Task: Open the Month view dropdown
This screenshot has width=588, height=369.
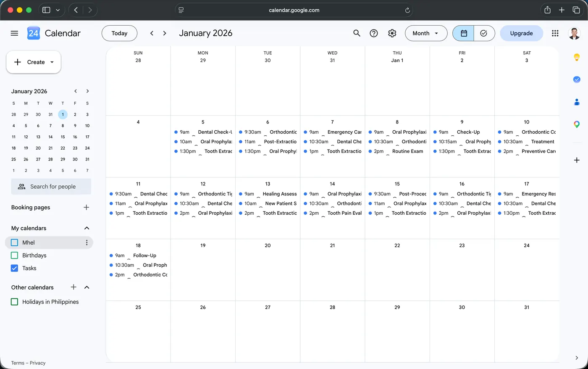Action: click(x=426, y=33)
